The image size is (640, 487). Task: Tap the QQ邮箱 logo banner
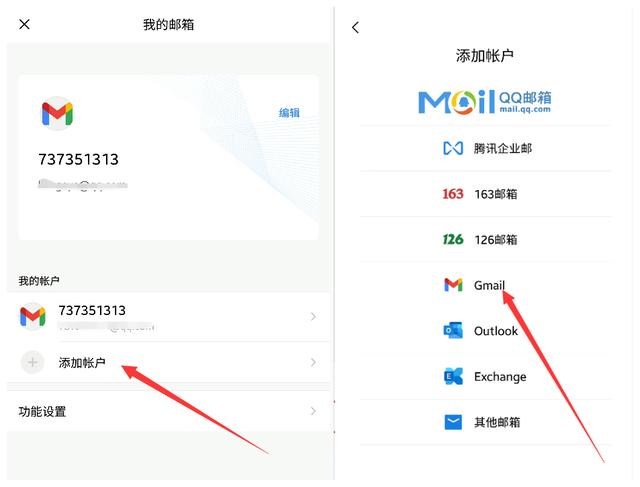tap(485, 101)
